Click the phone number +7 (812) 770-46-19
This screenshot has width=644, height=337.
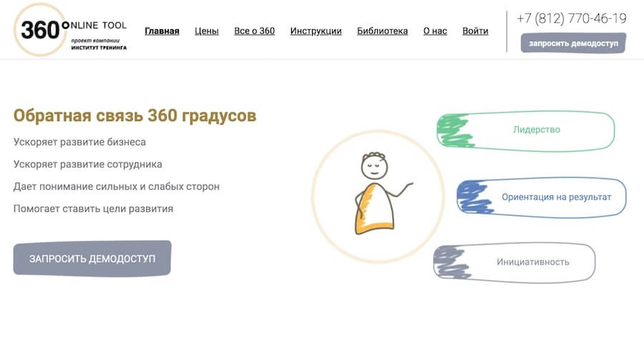tap(571, 18)
